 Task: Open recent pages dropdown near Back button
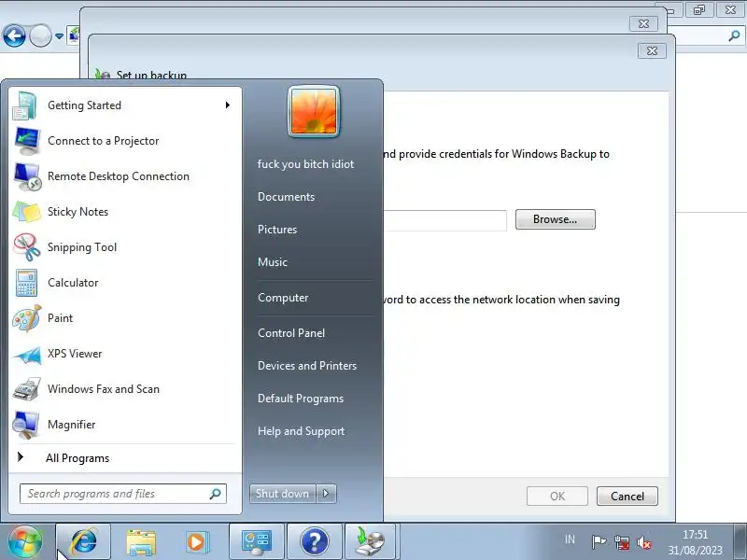[x=59, y=35]
